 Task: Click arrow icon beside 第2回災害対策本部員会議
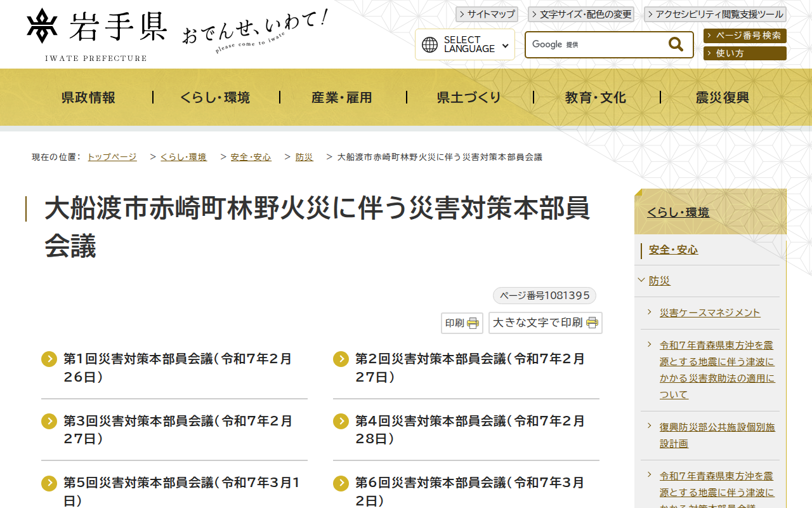tap(341, 359)
